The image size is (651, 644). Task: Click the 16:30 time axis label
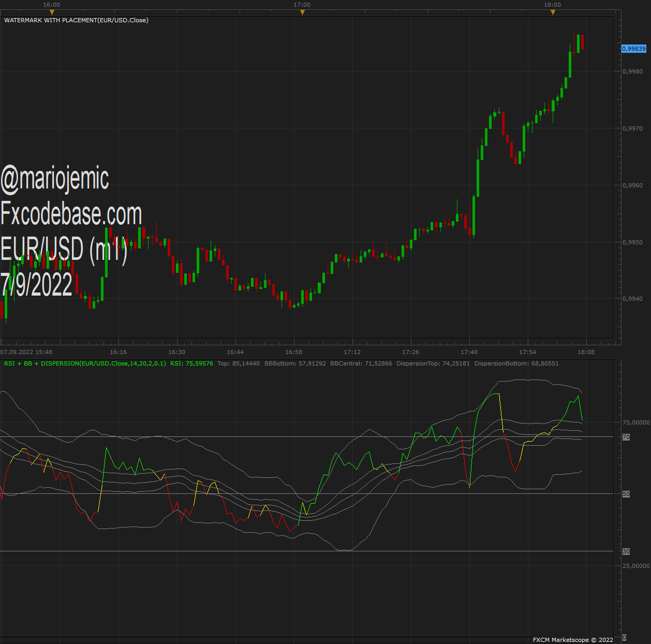(x=177, y=352)
